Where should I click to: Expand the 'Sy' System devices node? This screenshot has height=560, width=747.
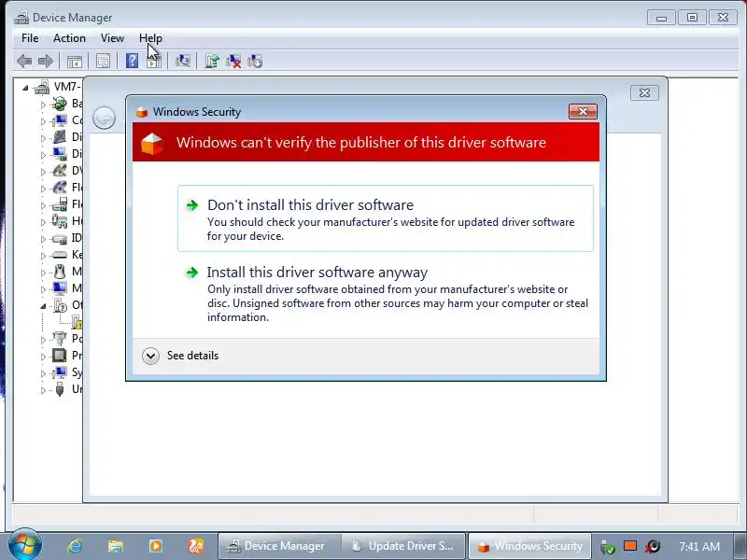(x=43, y=373)
